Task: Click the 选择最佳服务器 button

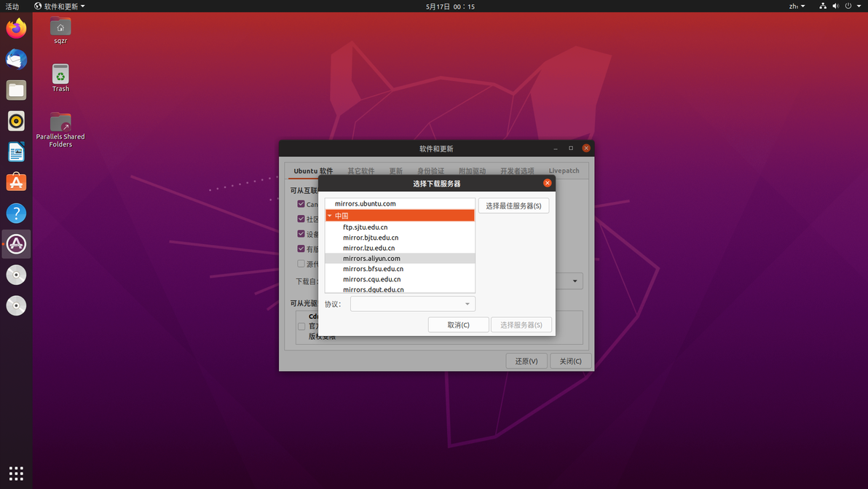Action: (513, 206)
